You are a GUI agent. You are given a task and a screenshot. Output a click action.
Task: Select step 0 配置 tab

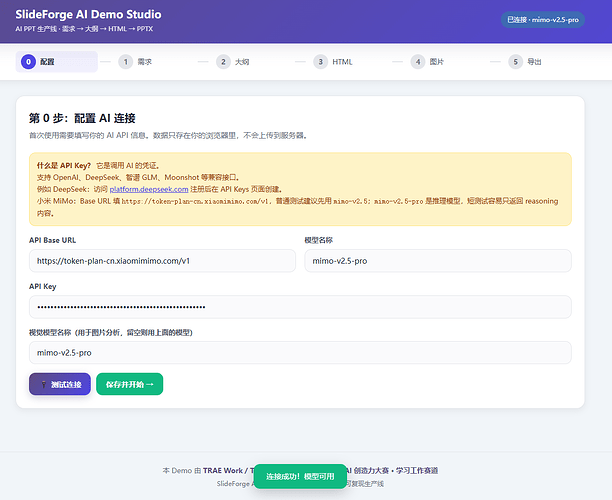tap(57, 62)
